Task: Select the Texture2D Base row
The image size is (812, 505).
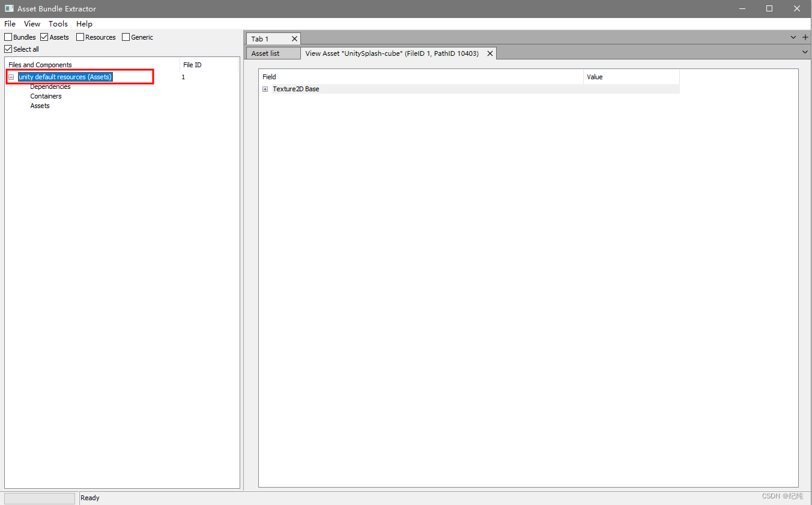Action: click(x=469, y=89)
